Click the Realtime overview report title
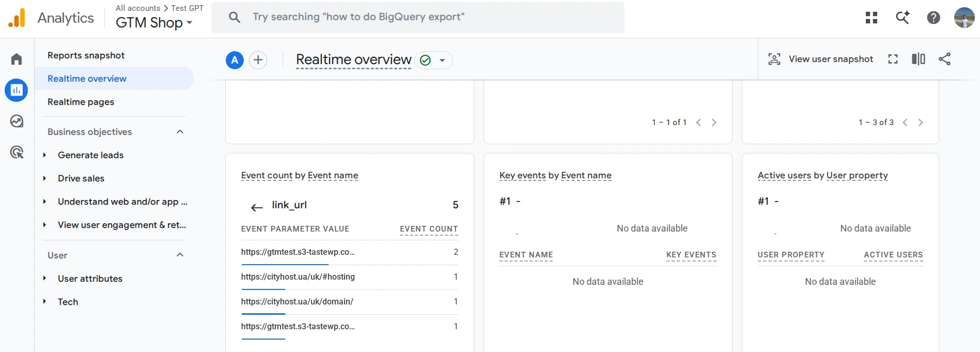 [354, 60]
